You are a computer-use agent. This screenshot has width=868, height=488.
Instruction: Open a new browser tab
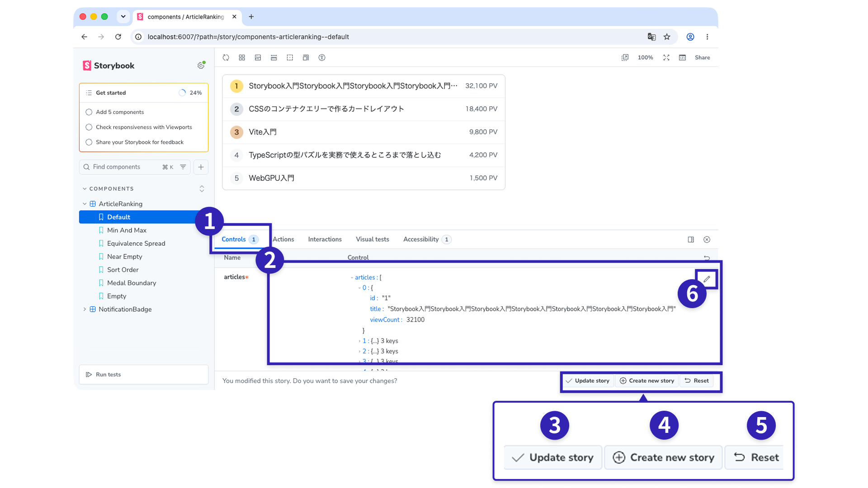tap(251, 17)
